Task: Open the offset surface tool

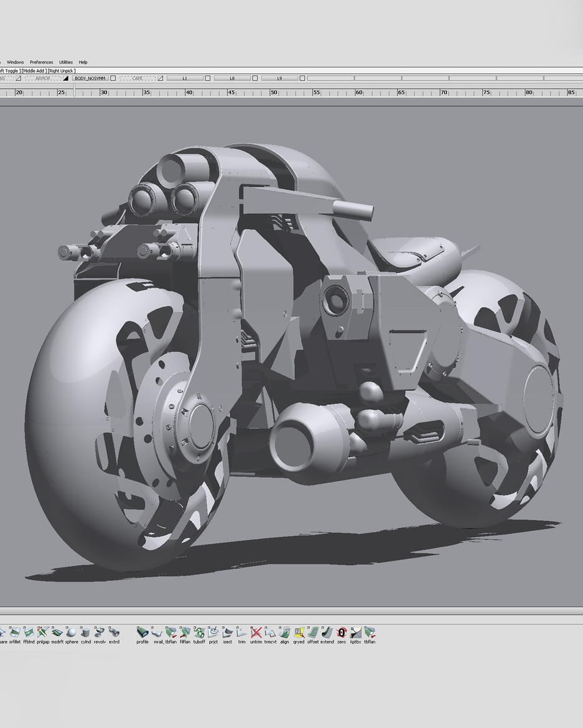Action: point(313,633)
